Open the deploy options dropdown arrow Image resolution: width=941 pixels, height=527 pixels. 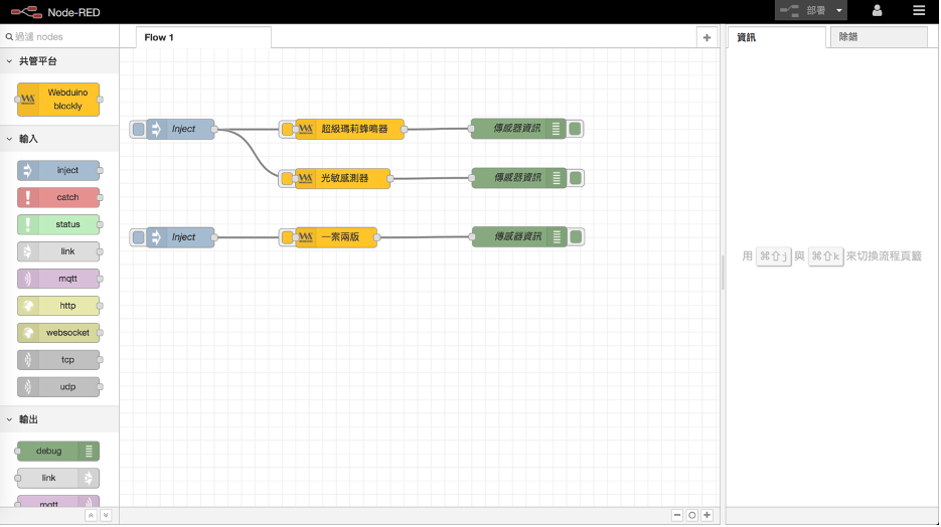[x=839, y=11]
